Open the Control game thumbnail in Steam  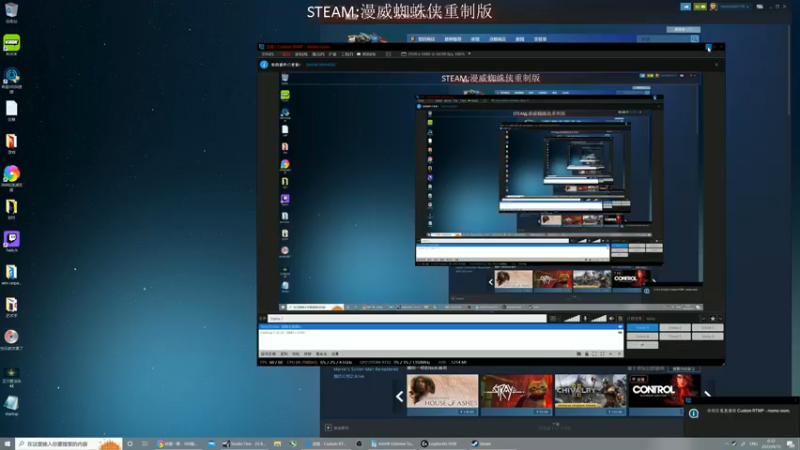[664, 393]
